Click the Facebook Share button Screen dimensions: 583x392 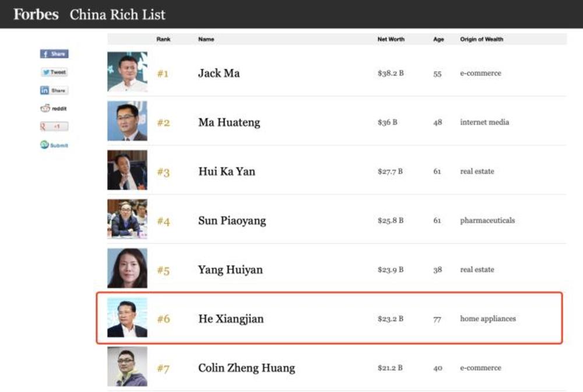point(54,54)
